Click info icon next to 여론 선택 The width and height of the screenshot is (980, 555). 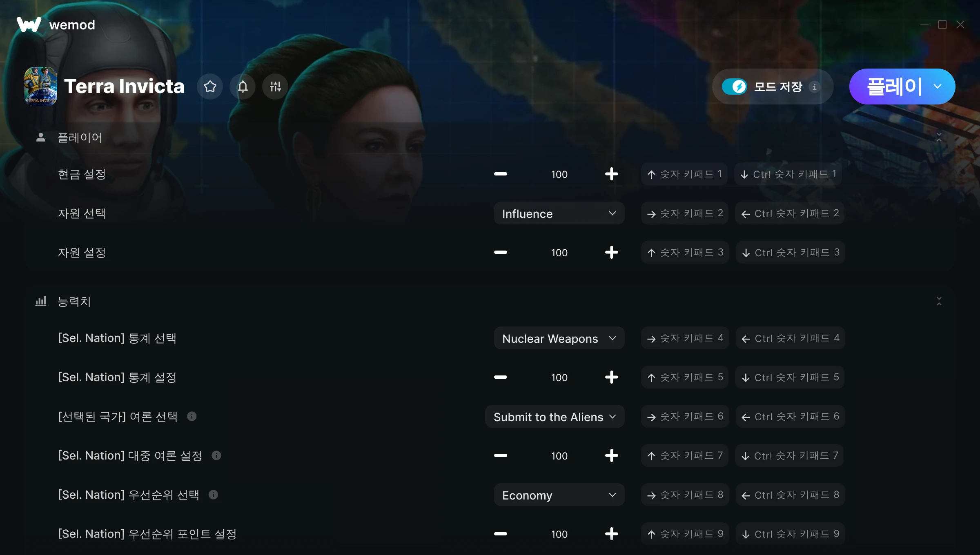pyautogui.click(x=192, y=416)
